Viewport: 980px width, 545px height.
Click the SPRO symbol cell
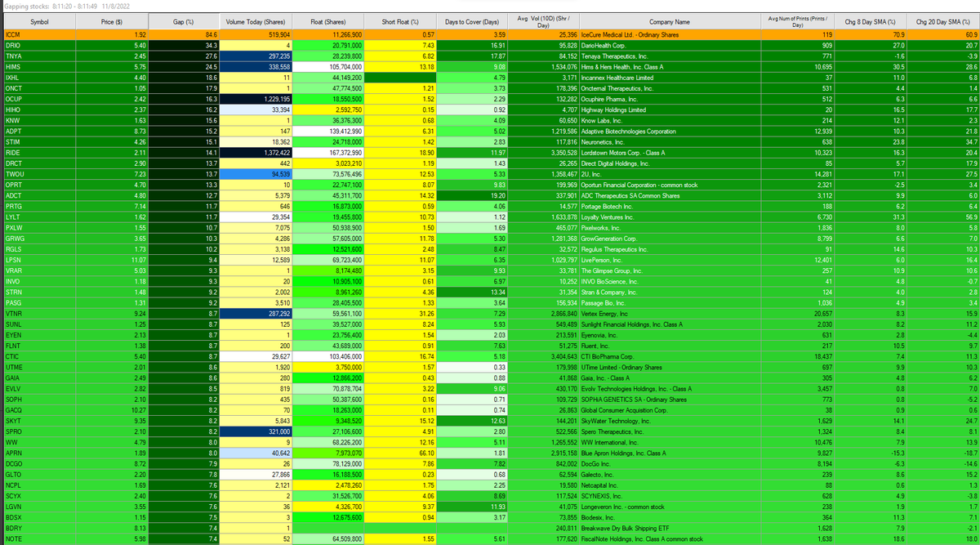pos(39,431)
